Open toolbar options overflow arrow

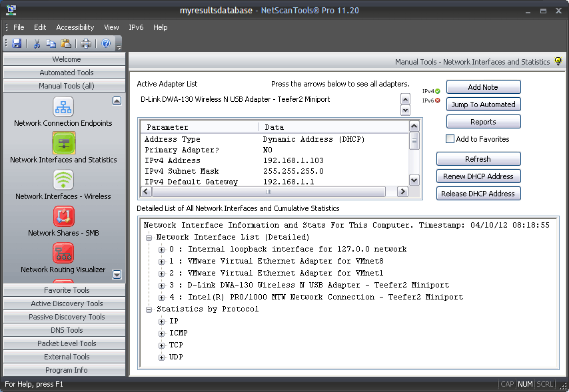click(x=119, y=46)
